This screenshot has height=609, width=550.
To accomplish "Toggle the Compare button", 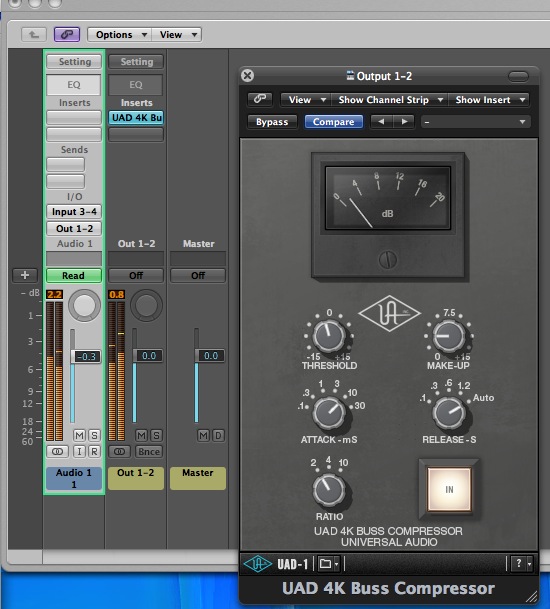I will click(334, 122).
